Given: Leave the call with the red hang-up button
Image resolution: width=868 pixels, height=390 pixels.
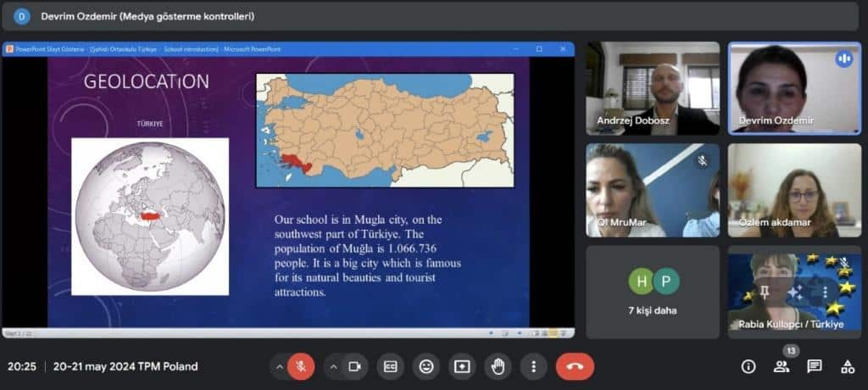Looking at the screenshot, I should click(575, 366).
